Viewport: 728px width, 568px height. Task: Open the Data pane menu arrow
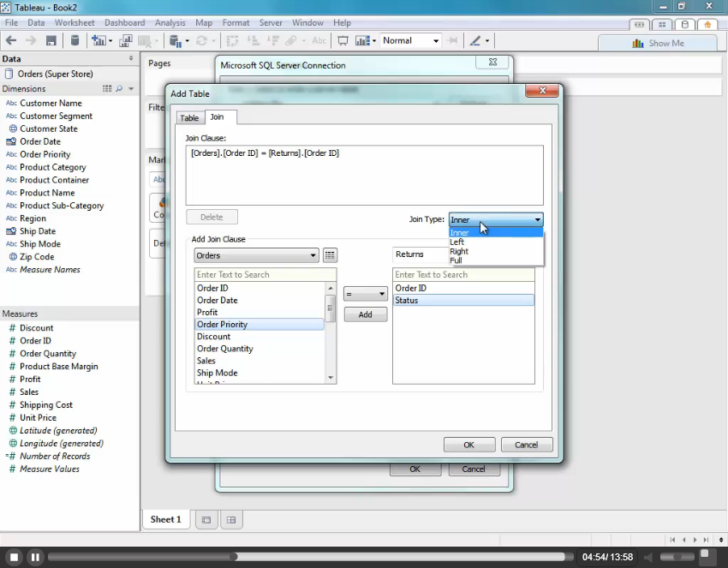click(131, 58)
